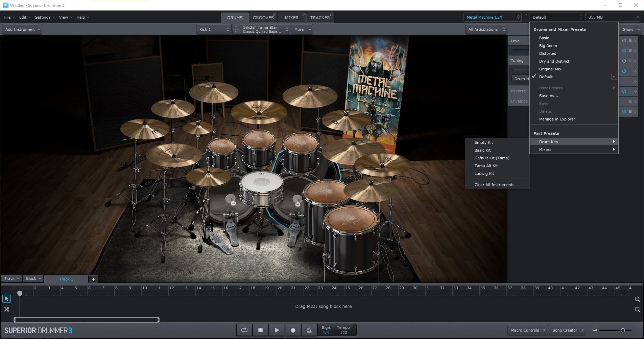Open the 18x22 Tama Star drum selector
The width and height of the screenshot is (644, 339).
[x=265, y=29]
